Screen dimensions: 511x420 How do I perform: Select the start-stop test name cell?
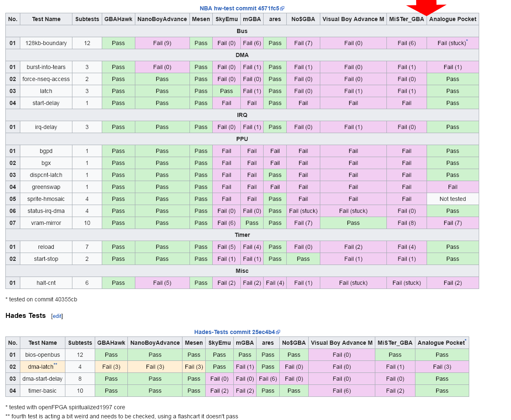pos(46,259)
